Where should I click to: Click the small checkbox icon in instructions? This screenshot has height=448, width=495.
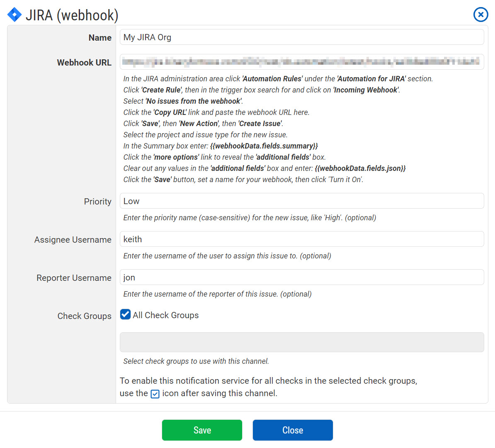pos(155,394)
